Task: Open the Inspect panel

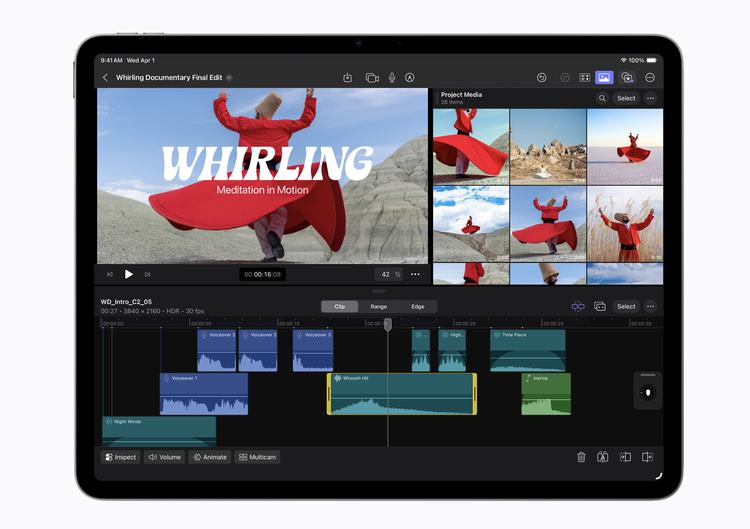Action: point(121,457)
